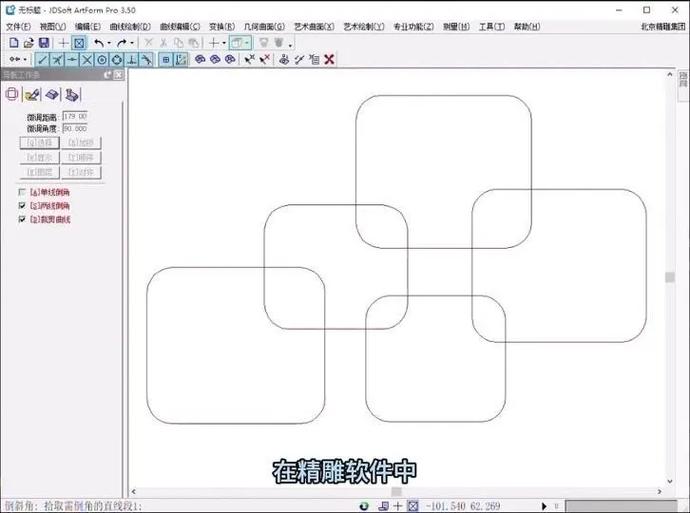Open the 3D view box dropdown arrow

[x=247, y=43]
